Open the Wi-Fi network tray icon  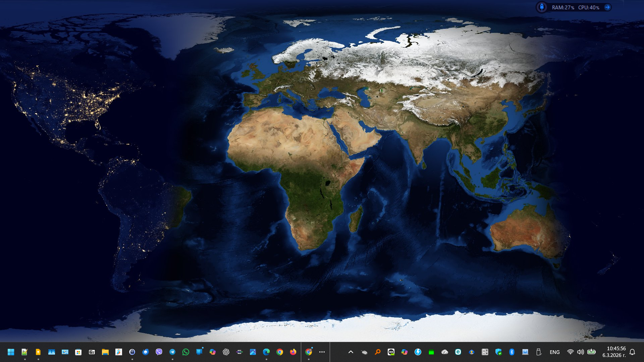click(570, 352)
